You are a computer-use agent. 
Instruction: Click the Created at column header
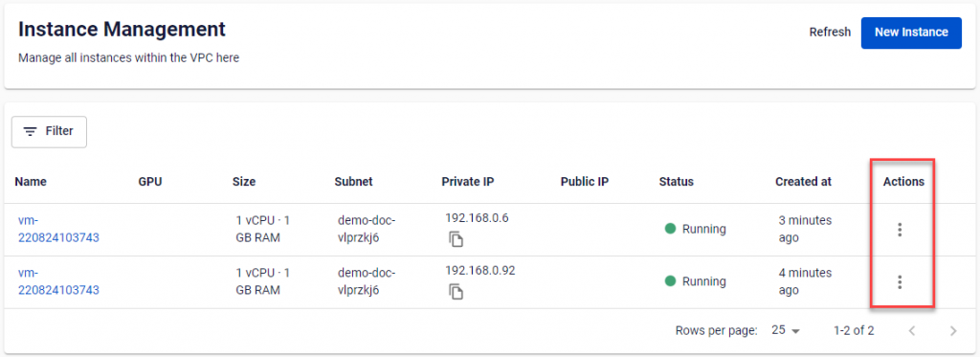(803, 182)
